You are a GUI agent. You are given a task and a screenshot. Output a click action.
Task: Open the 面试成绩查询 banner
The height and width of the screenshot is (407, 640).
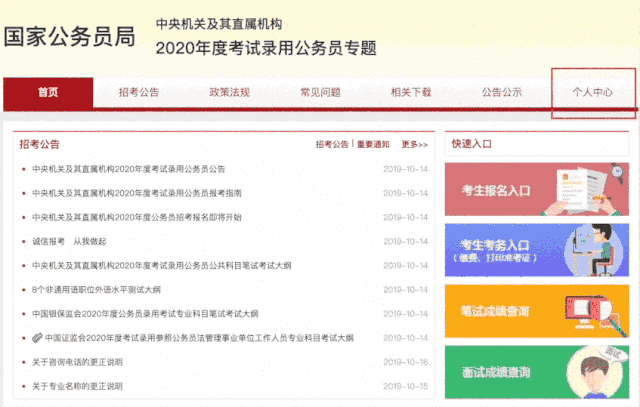click(x=537, y=372)
